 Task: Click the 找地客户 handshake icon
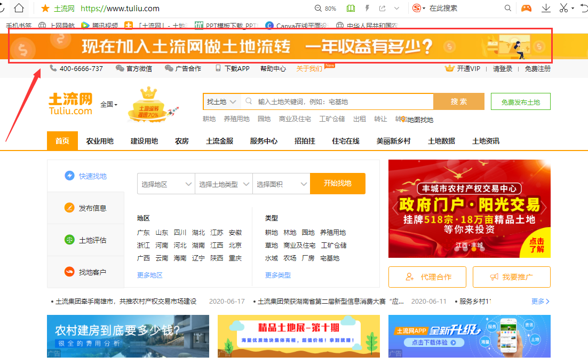[x=69, y=272]
